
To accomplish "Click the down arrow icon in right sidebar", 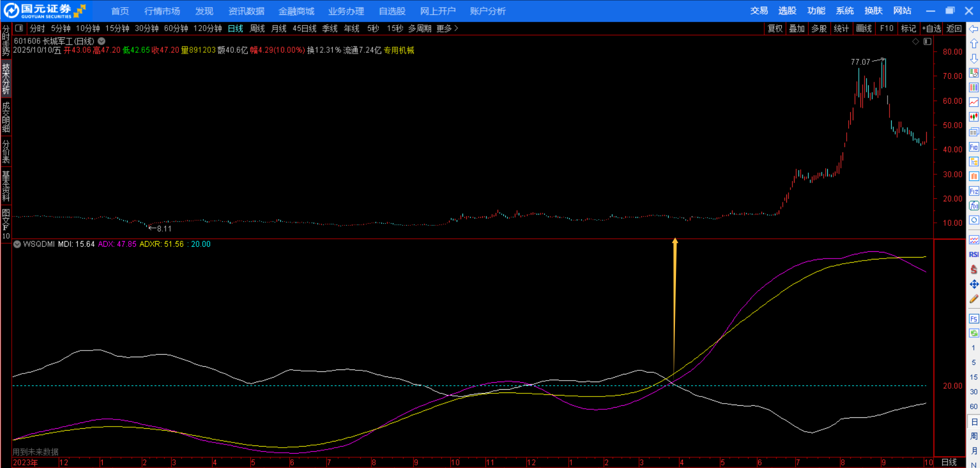I will click(x=974, y=59).
